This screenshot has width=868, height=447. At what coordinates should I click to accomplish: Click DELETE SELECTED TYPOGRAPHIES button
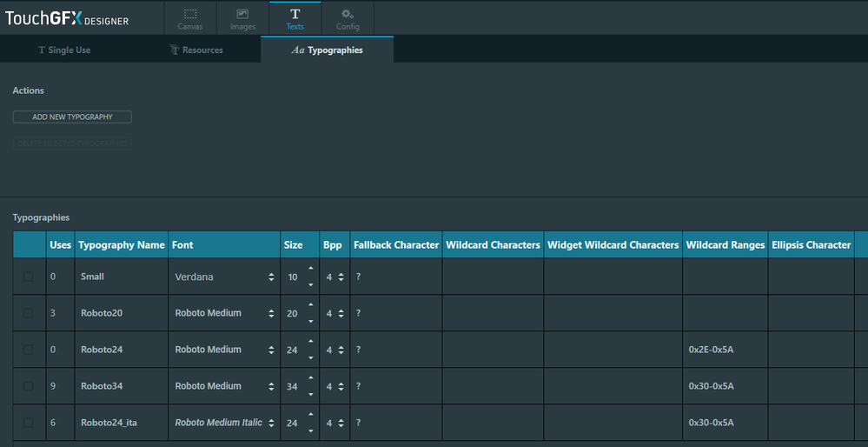(72, 143)
